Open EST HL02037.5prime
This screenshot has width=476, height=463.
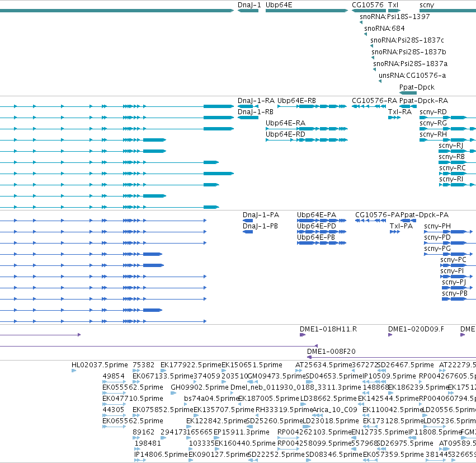pyautogui.click(x=74, y=371)
